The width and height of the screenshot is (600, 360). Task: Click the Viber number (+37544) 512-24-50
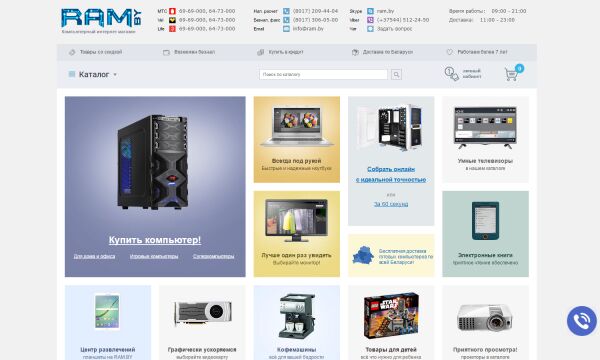pyautogui.click(x=403, y=20)
